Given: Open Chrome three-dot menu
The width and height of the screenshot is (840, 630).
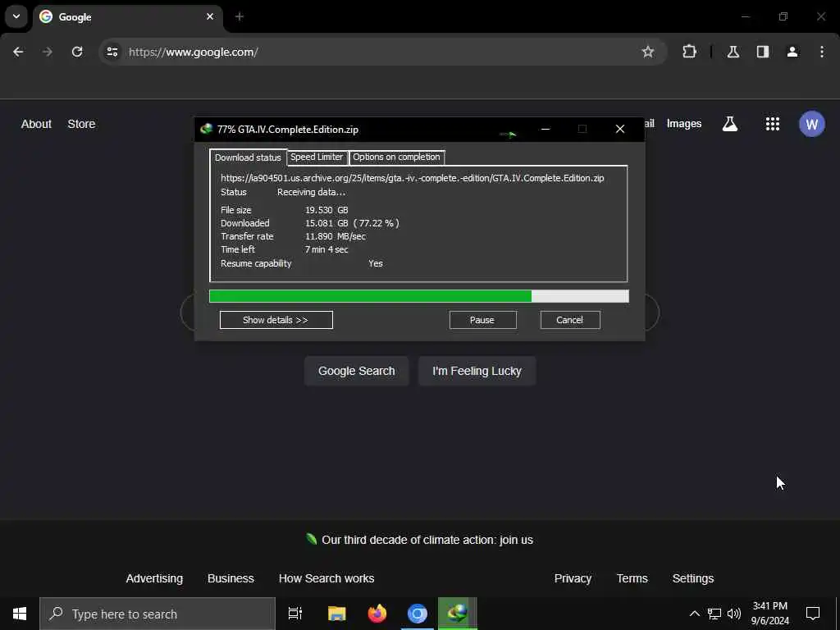Looking at the screenshot, I should pyautogui.click(x=822, y=52).
